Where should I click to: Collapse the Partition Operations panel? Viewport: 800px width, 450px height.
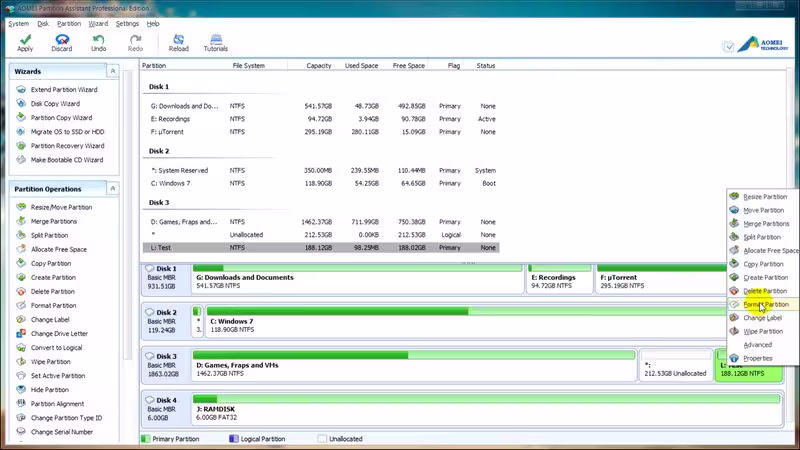(113, 189)
